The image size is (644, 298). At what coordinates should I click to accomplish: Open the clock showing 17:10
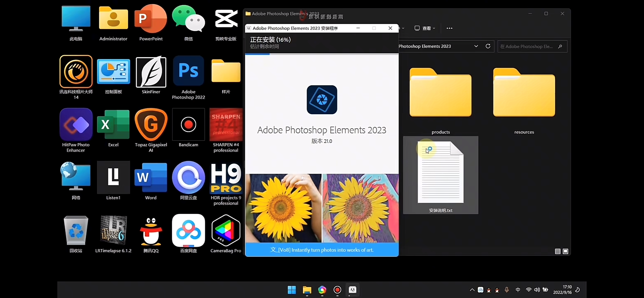pos(562,290)
